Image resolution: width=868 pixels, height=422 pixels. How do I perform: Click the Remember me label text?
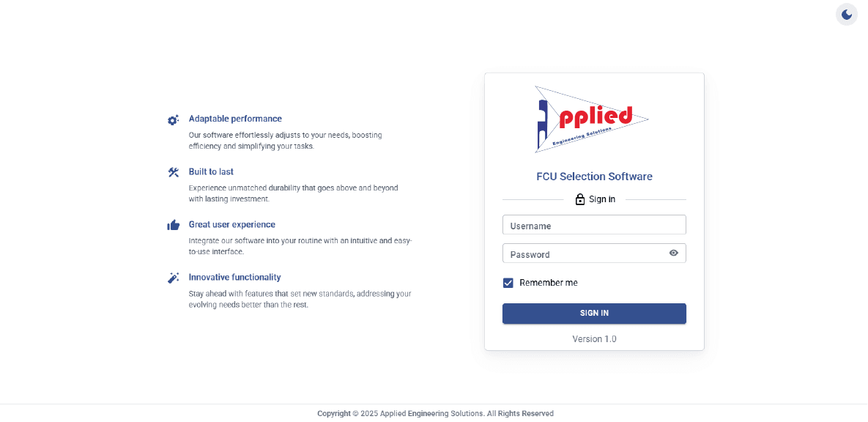[x=548, y=283]
